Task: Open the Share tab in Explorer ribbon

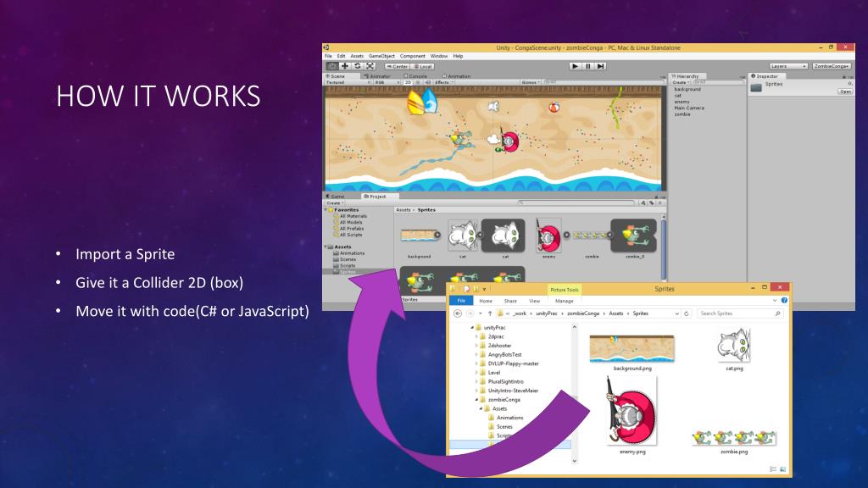Action: click(x=510, y=301)
